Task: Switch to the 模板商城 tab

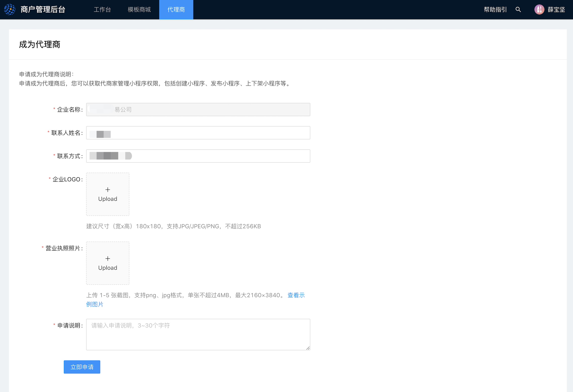Action: (139, 10)
